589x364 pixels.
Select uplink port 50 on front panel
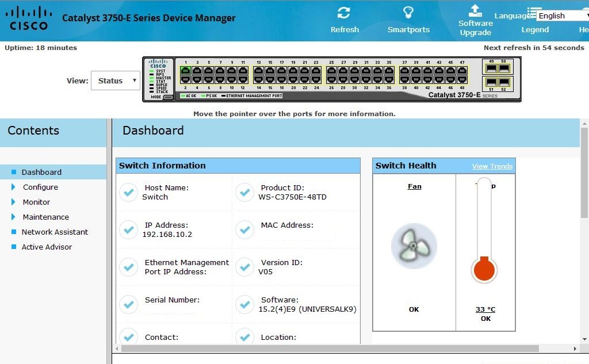pyautogui.click(x=504, y=68)
